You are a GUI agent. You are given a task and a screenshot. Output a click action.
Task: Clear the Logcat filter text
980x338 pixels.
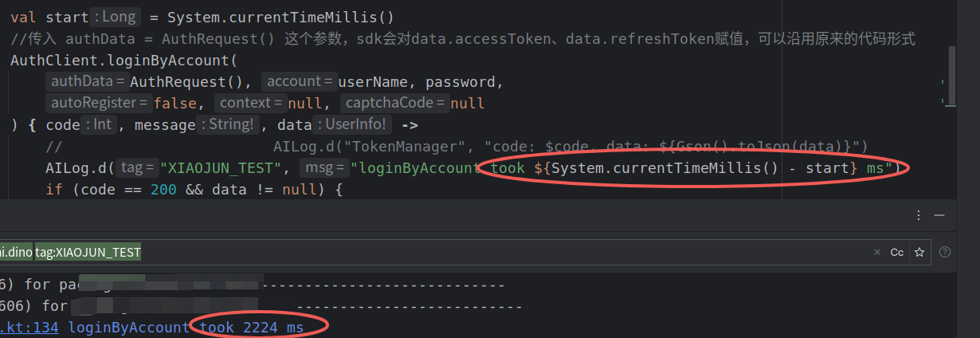pyautogui.click(x=877, y=252)
